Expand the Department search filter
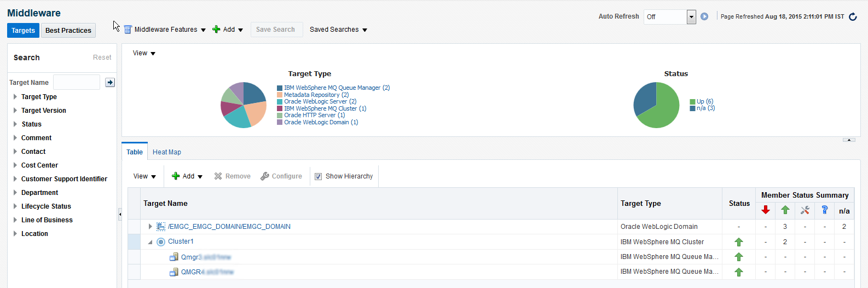Image resolution: width=868 pixels, height=288 pixels. point(15,193)
